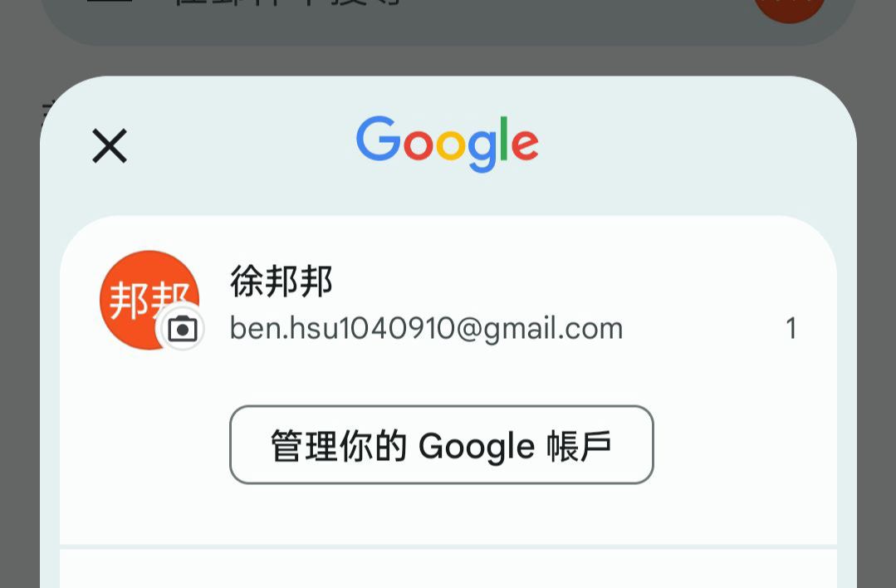Screen dimensions: 896x588
Task: Select 管理你的 Google 帳戶 button
Action: [x=441, y=444]
